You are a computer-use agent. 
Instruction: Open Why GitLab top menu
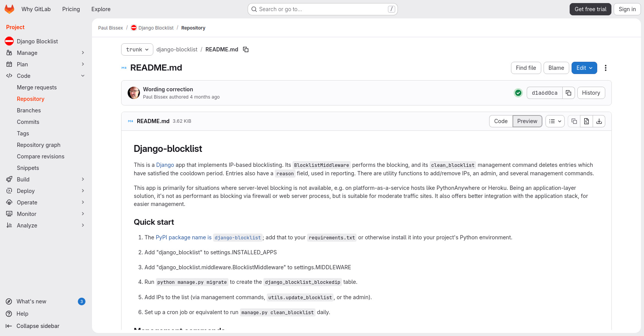tap(36, 9)
